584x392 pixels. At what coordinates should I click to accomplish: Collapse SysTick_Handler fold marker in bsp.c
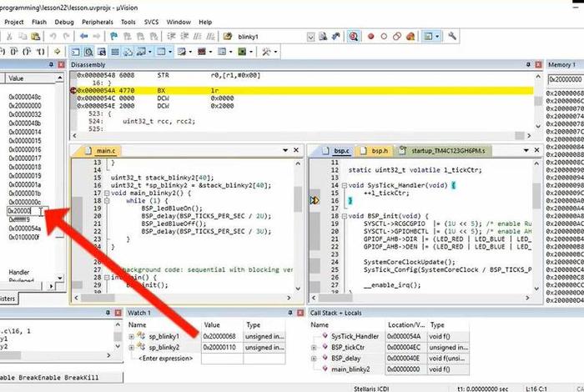point(344,185)
